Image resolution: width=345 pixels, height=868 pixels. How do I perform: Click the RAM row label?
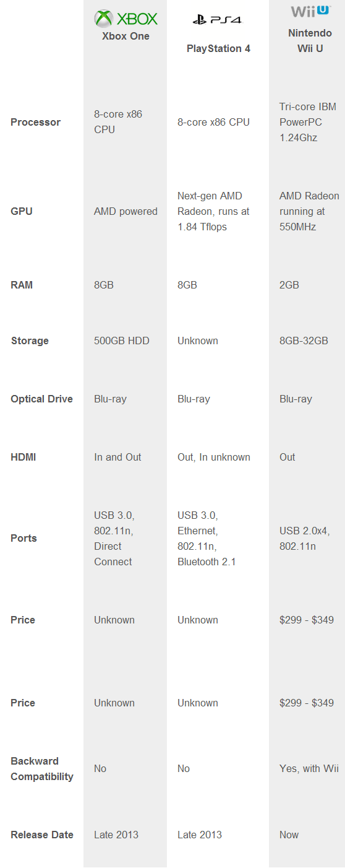(22, 285)
